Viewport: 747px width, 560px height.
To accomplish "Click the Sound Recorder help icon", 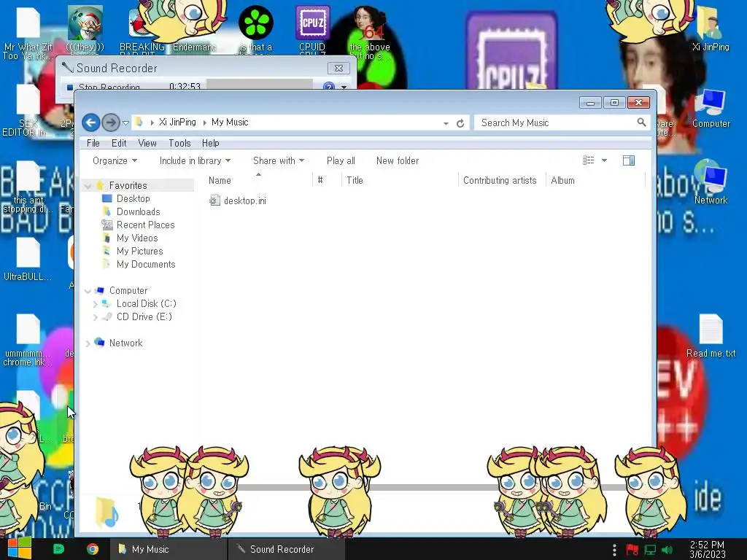I will pyautogui.click(x=329, y=87).
